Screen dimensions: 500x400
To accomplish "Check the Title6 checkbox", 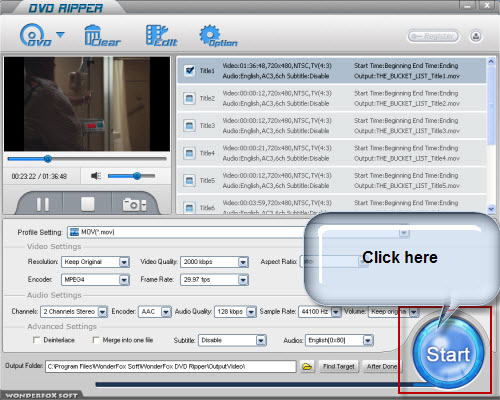I will pos(189,208).
